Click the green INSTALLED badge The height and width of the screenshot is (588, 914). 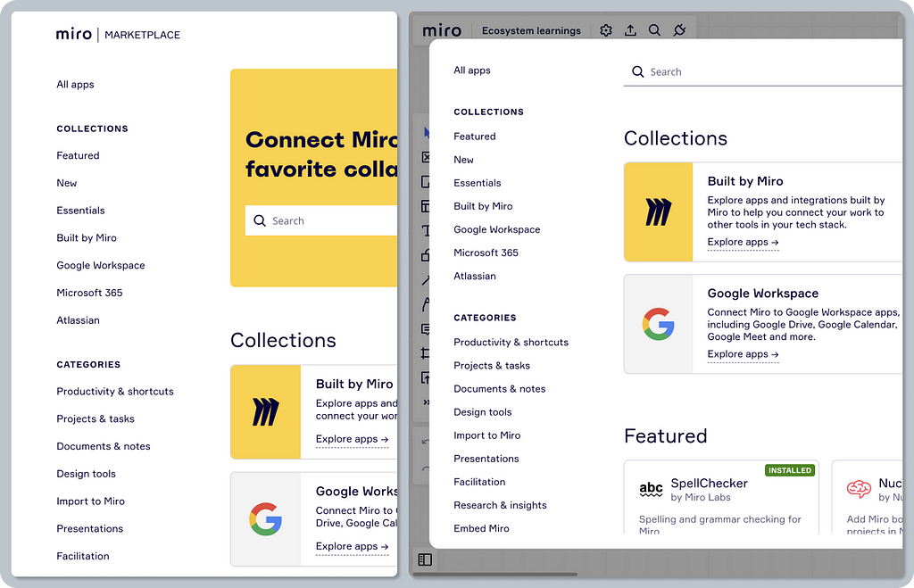tap(790, 470)
